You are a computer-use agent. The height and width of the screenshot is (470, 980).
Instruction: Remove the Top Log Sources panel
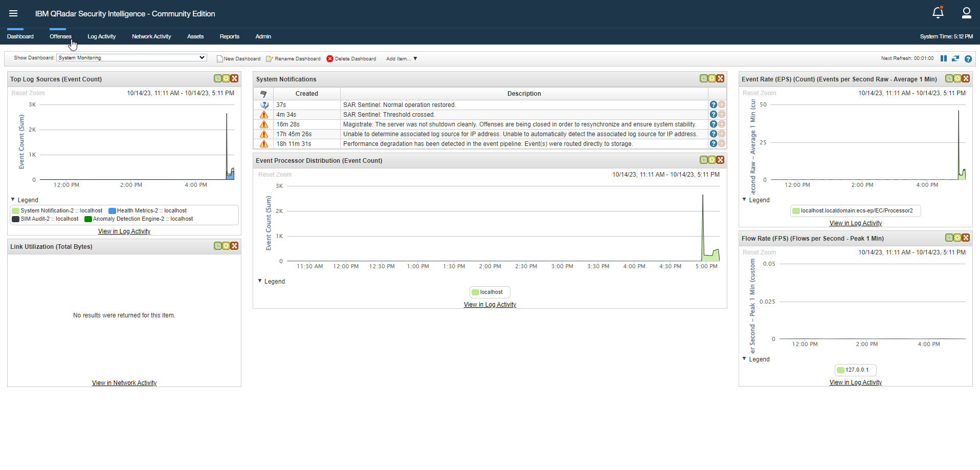[234, 78]
